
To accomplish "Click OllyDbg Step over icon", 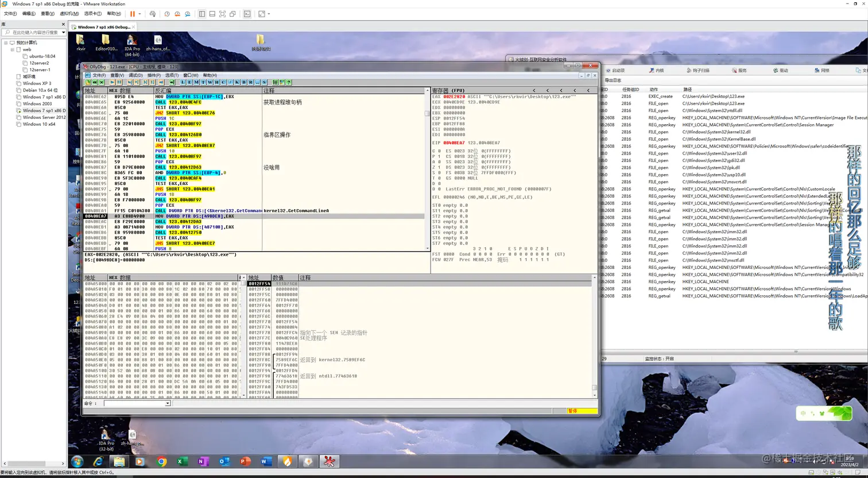I will (137, 82).
